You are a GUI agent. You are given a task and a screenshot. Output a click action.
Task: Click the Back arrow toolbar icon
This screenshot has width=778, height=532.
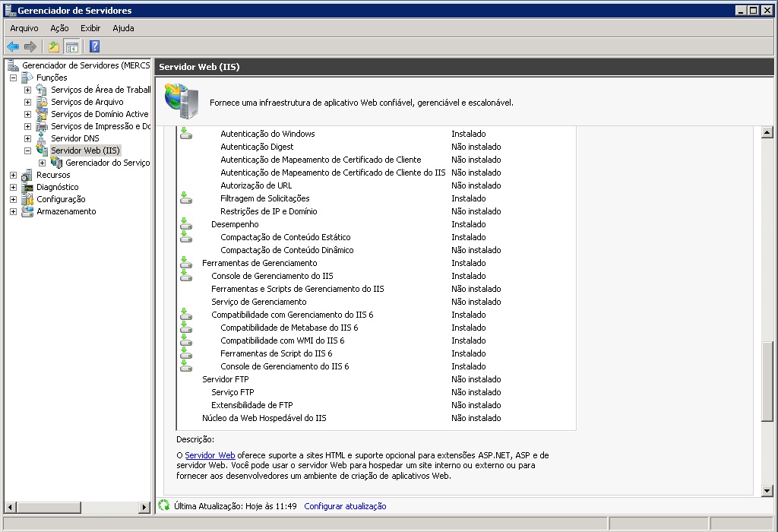pyautogui.click(x=13, y=46)
